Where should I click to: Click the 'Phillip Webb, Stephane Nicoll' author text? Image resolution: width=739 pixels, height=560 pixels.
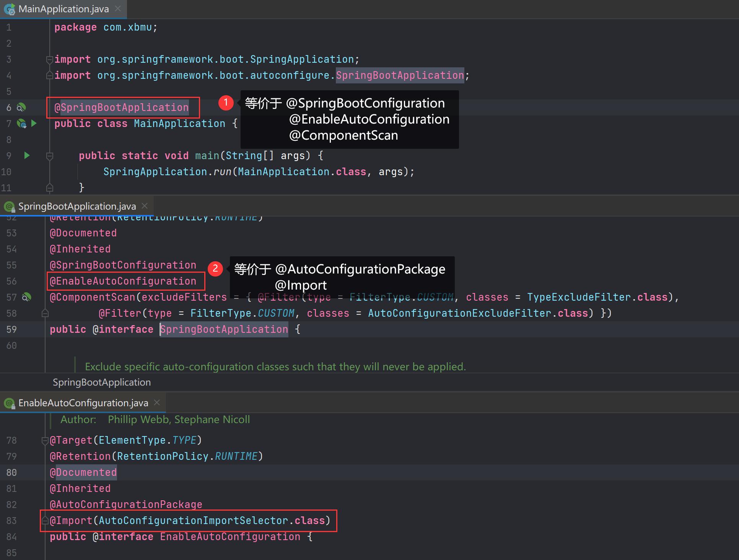[179, 420]
